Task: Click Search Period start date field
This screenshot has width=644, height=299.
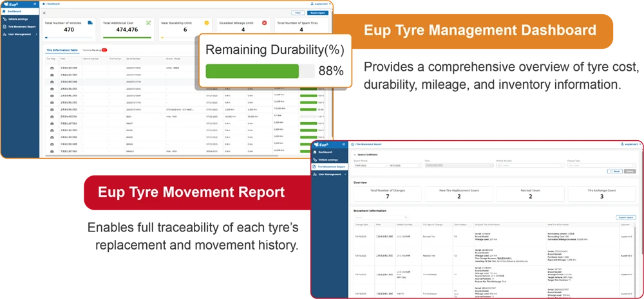Action: pyautogui.click(x=370, y=166)
